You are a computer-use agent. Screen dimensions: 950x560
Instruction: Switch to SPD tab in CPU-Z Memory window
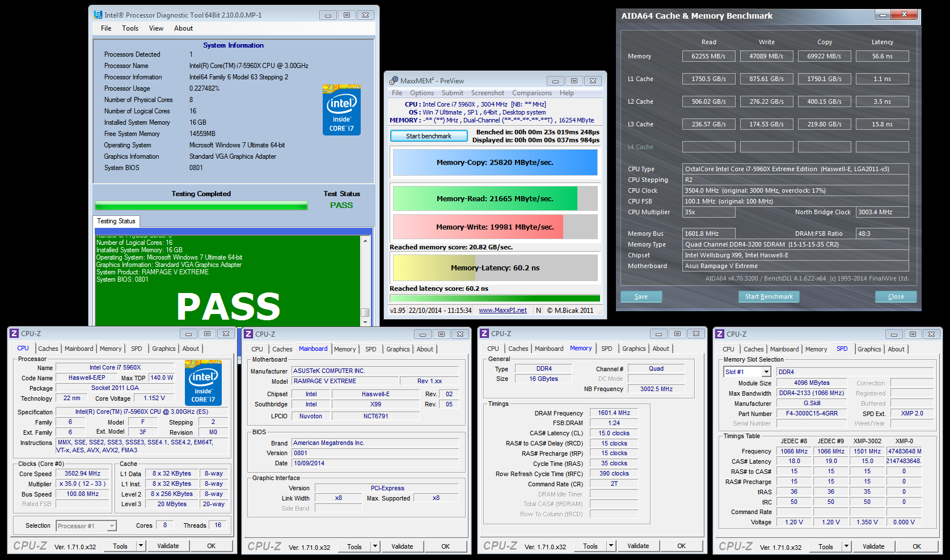[x=607, y=349]
